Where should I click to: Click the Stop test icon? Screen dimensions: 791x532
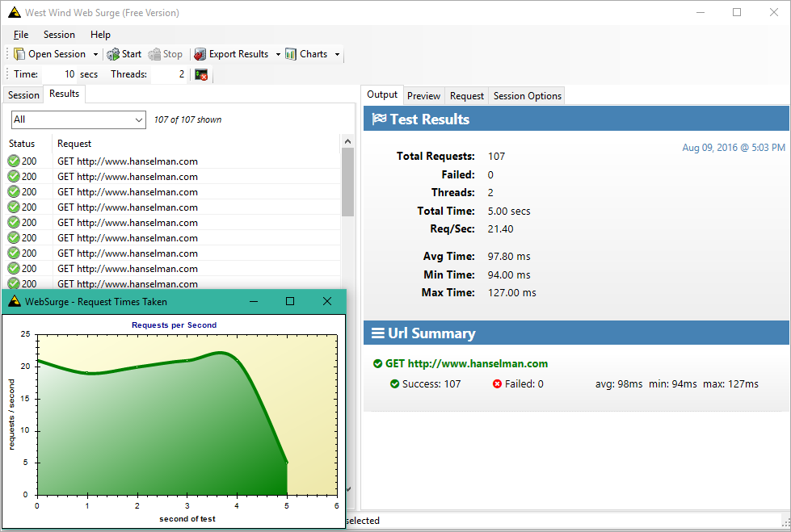(x=154, y=54)
